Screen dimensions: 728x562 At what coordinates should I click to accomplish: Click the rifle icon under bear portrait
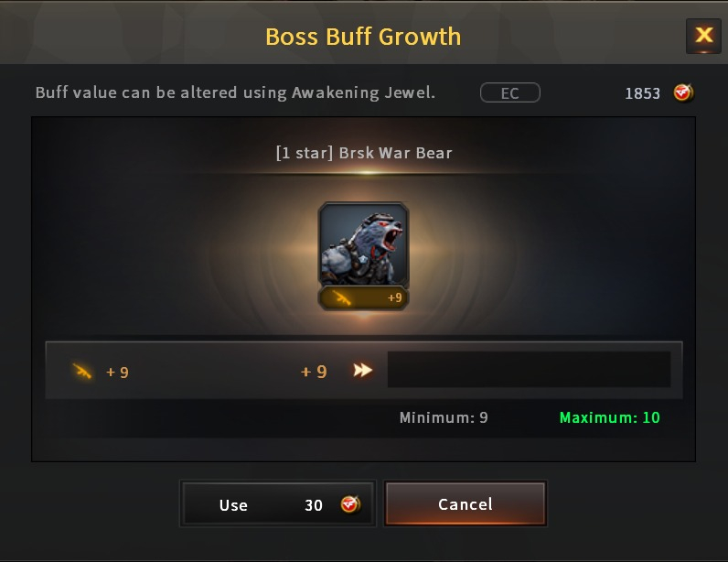342,297
